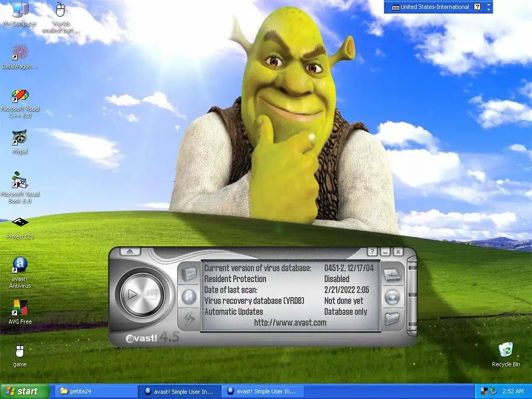Screen dimensions: 532x399
Task: Click 'Current version of virus database' line
Action: click(258, 268)
